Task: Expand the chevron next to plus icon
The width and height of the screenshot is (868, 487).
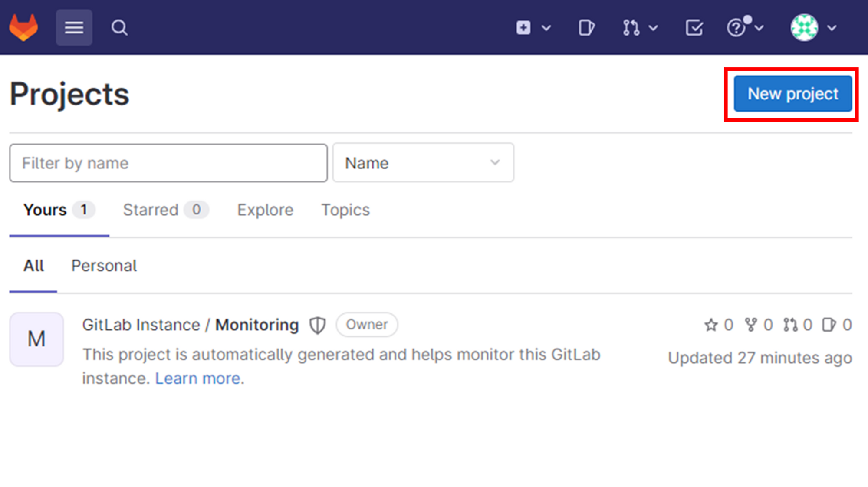Action: click(x=546, y=28)
